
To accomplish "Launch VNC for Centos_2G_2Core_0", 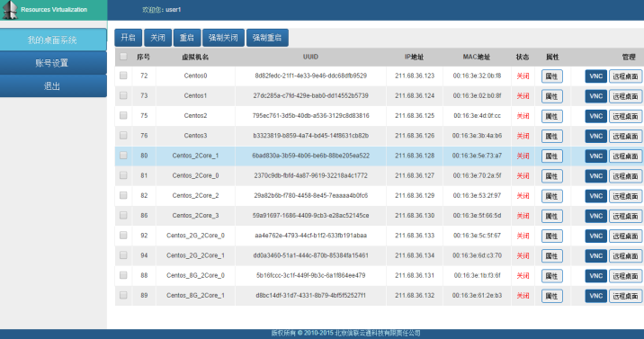I will (596, 236).
